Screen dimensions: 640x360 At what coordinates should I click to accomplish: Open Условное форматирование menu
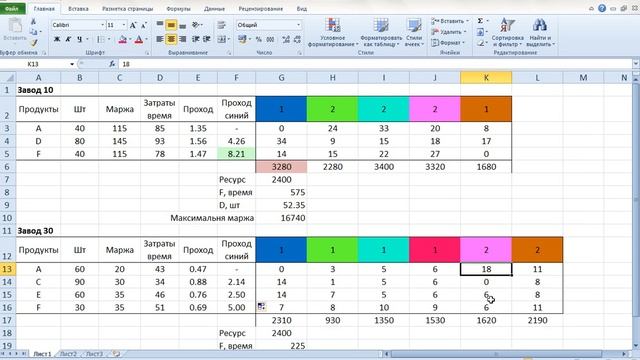pyautogui.click(x=333, y=33)
